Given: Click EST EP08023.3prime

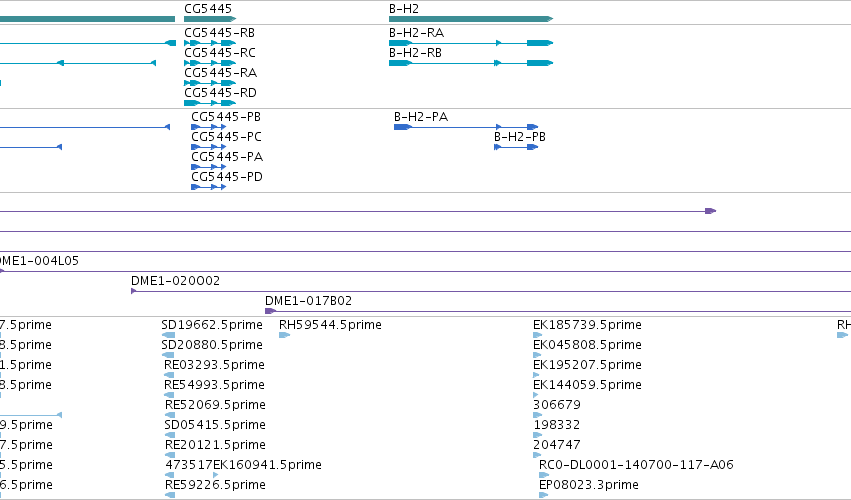Looking at the screenshot, I should 589,485.
